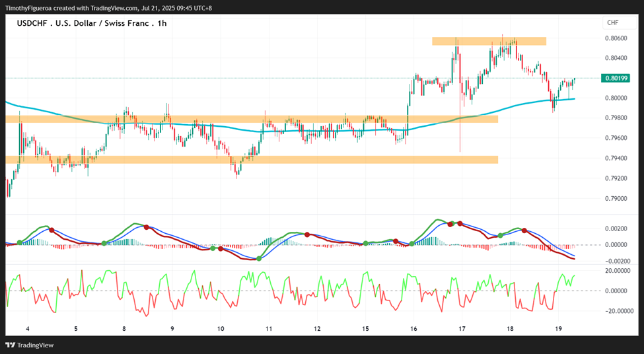This screenshot has height=354, width=644.
Task: Click the TradingView wordmark at the bottom
Action: coord(35,345)
